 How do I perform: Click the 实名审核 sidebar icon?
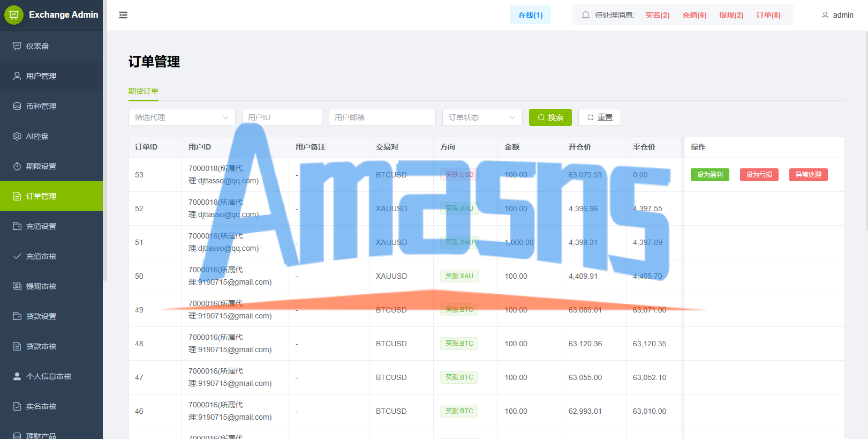tap(17, 406)
